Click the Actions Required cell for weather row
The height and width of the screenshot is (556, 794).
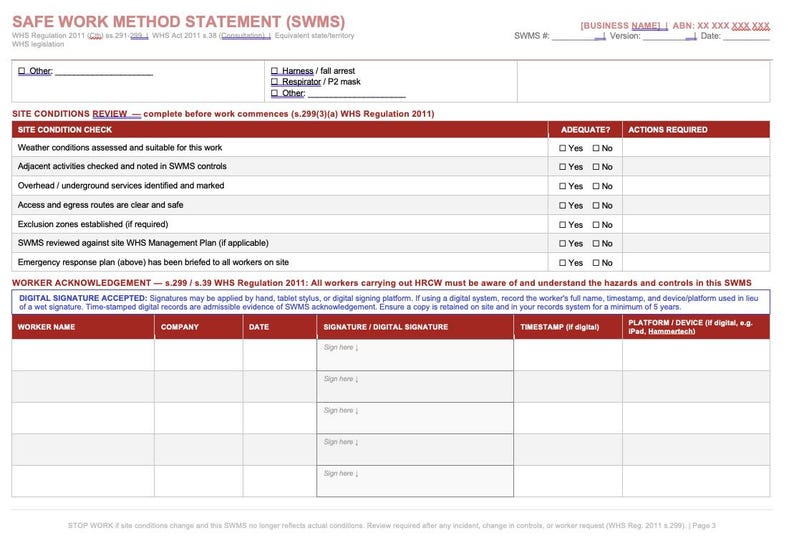coord(696,148)
